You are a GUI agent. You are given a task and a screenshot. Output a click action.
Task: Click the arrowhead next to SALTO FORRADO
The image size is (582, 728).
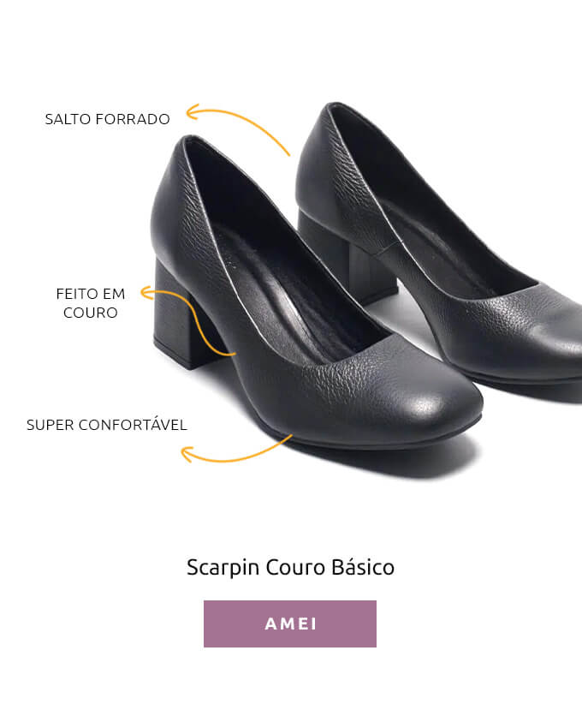click(192, 112)
